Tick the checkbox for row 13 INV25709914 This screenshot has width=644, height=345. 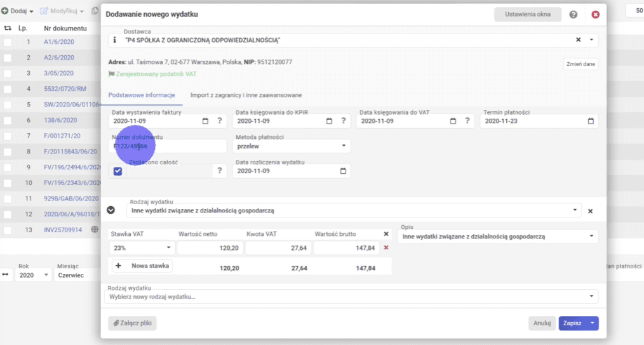pyautogui.click(x=8, y=230)
